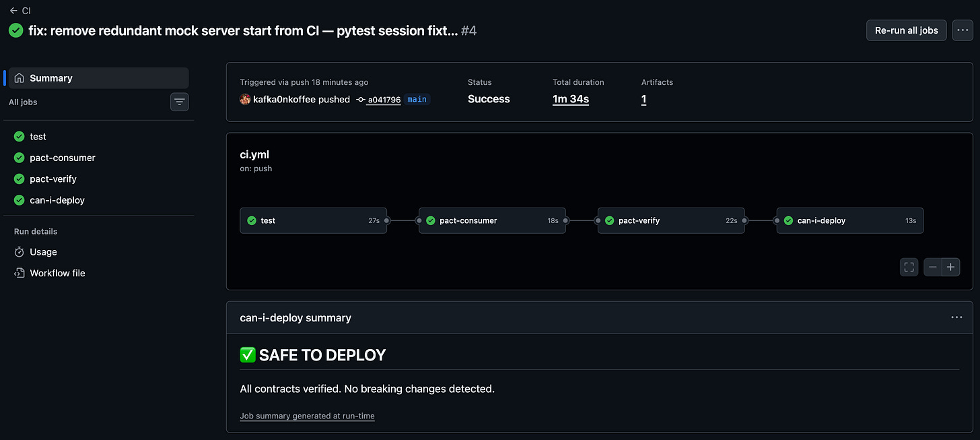Screen dimensions: 980x440
Task: Open the pact-consumer node in workflow graph
Action: (x=493, y=220)
